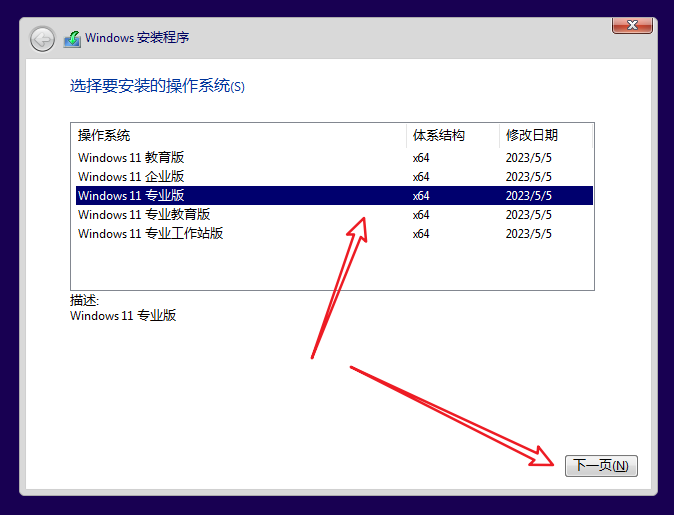674x515 pixels.
Task: Select Windows 11 企业版 in the list
Action: (x=334, y=177)
